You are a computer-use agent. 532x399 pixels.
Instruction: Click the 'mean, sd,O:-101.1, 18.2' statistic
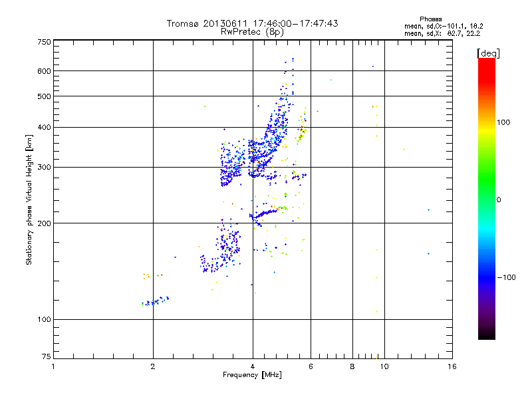pyautogui.click(x=444, y=26)
